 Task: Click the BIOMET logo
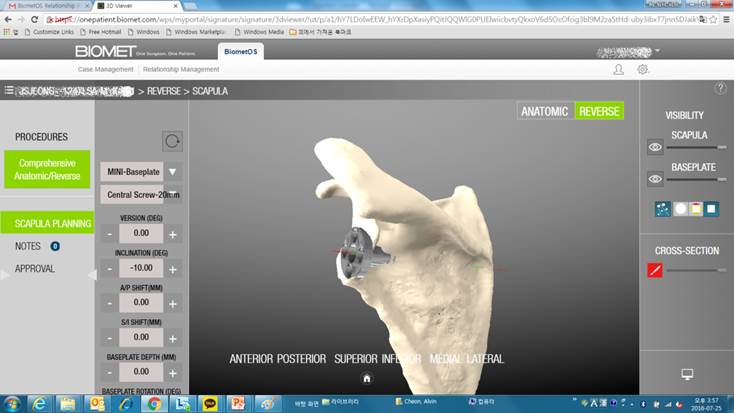pyautogui.click(x=106, y=51)
